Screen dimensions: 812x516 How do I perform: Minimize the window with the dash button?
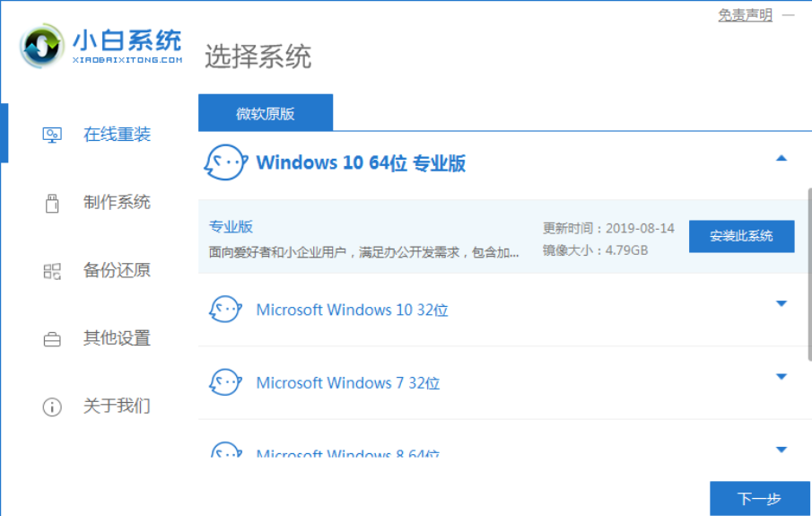tap(788, 15)
